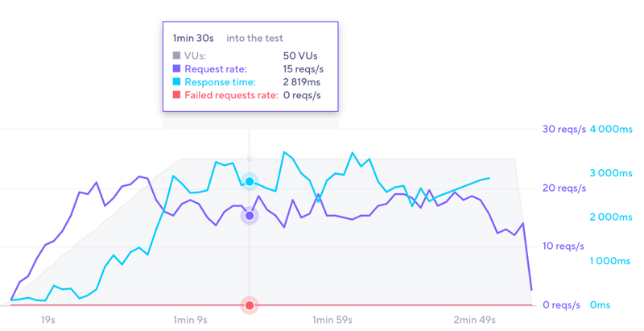Screen dimensions: 644x331
Task: Click the 4 000ms axis label
Action: pyautogui.click(x=612, y=130)
